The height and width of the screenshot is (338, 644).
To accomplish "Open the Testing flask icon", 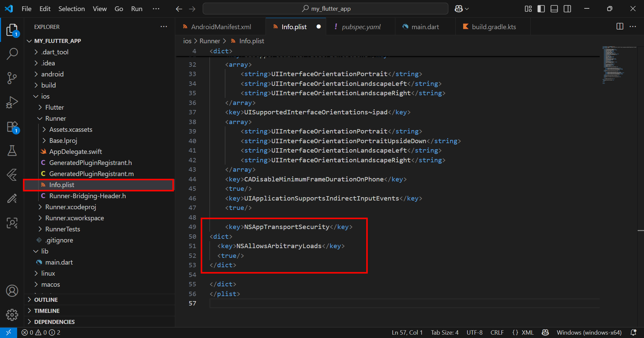I will (x=12, y=151).
